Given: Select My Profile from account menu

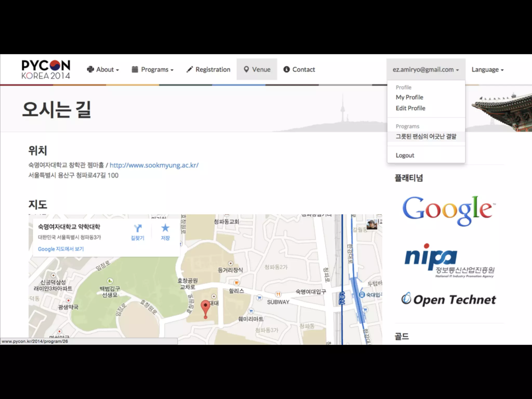Looking at the screenshot, I should tap(409, 97).
